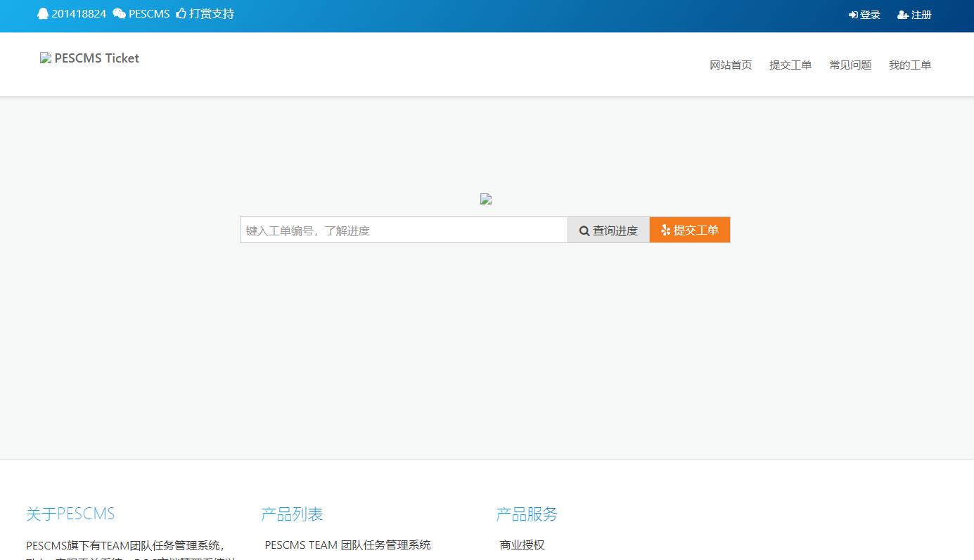
Task: Open the 打赏支持 donation link
Action: 212,14
